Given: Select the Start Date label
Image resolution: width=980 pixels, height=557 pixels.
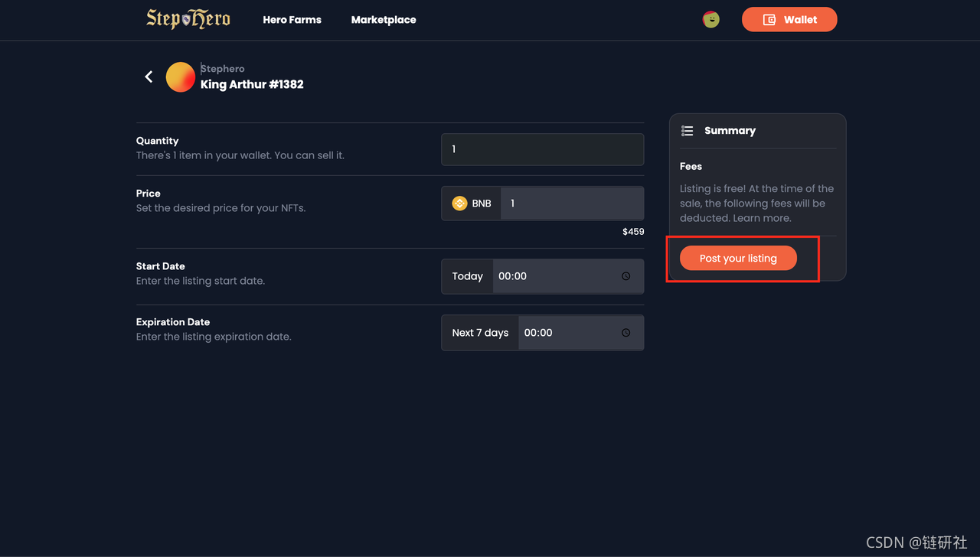Looking at the screenshot, I should coord(160,266).
